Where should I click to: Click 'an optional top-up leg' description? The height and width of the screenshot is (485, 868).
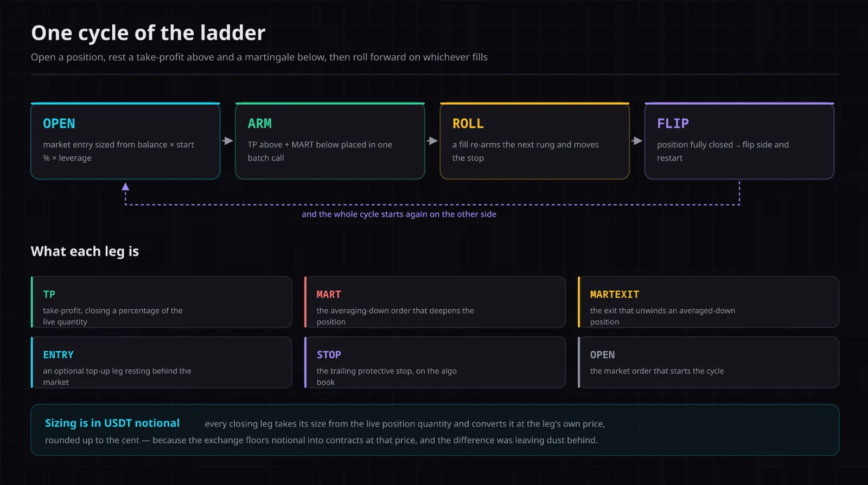pyautogui.click(x=117, y=376)
